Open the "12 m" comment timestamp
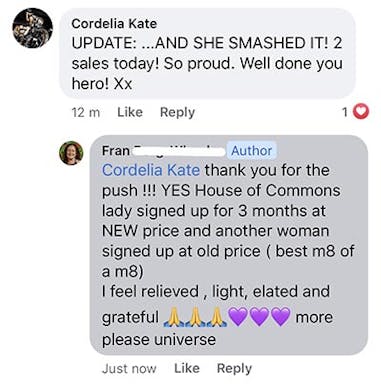The image size is (381, 389). click(86, 112)
